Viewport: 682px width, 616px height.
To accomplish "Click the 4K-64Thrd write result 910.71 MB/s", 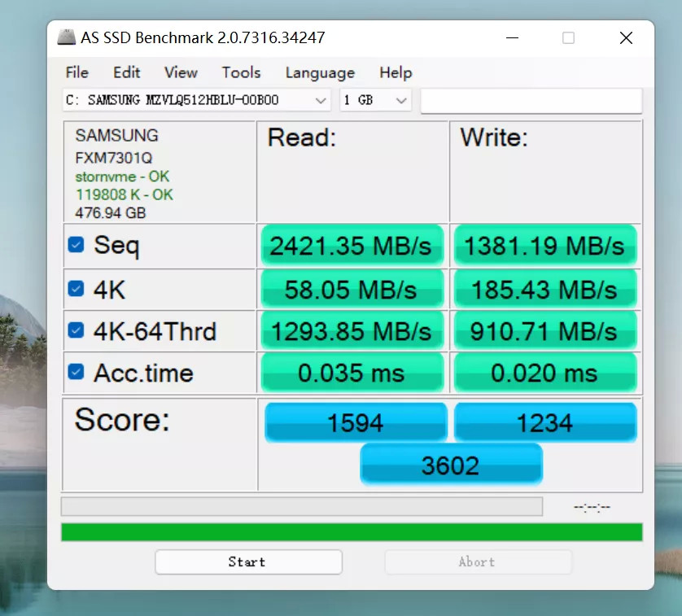I will (x=545, y=330).
